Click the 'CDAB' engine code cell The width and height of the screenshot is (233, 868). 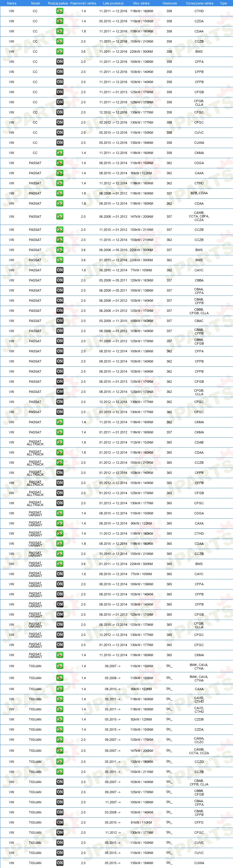pyautogui.click(x=199, y=442)
